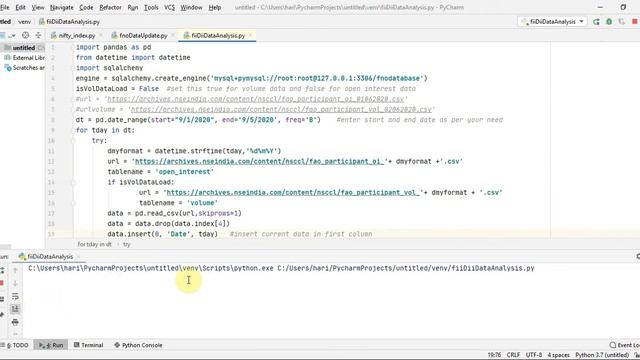The image size is (640, 360).
Task: Click the restore layout icon in the Run panel
Action: (x=2, y=299)
